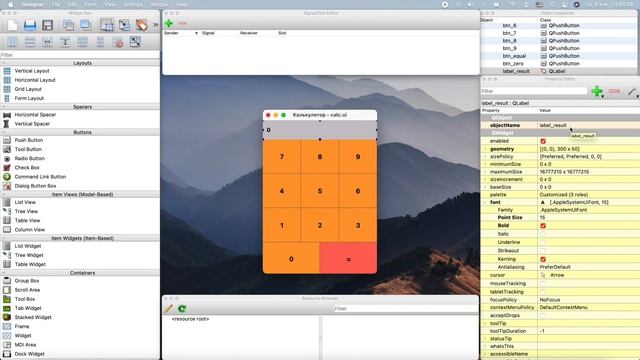Screen dimensions: 640x360
Task: Select the Edit Buddies mode icon
Action: 142,25
